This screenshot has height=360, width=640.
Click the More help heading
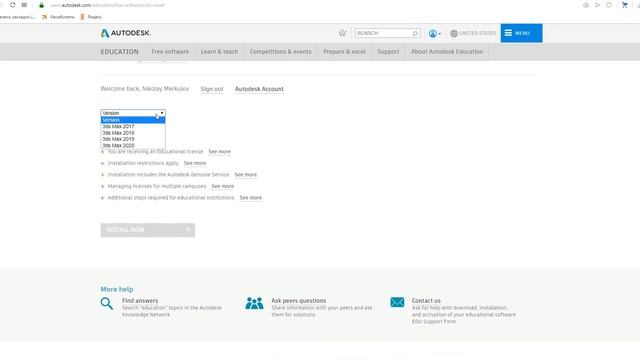(x=117, y=289)
